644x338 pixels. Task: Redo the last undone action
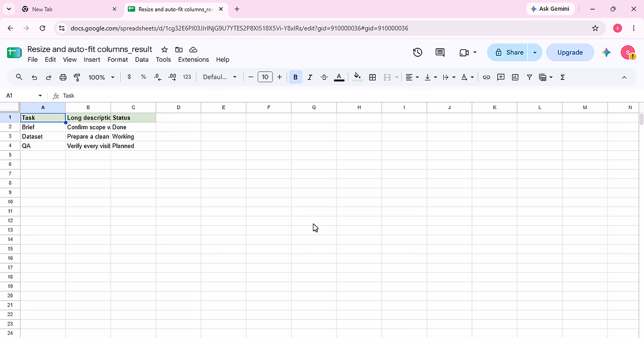click(48, 77)
